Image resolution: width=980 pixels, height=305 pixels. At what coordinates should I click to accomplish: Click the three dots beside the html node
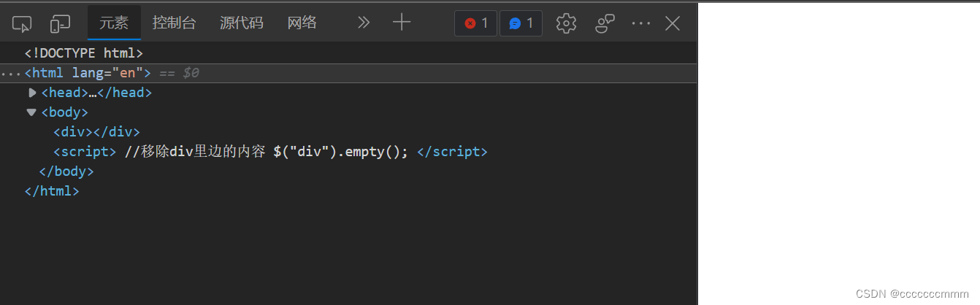12,74
